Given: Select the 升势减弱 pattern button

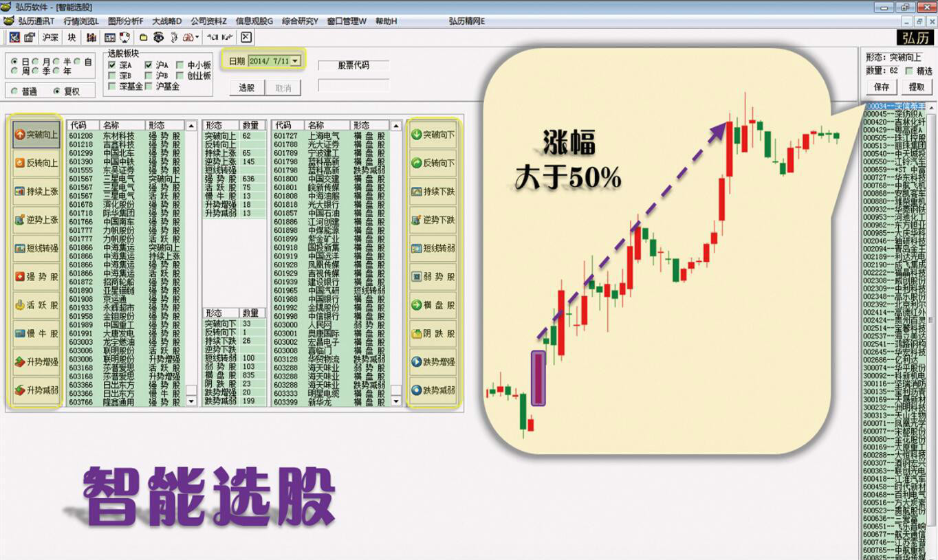Looking at the screenshot, I should [x=36, y=390].
